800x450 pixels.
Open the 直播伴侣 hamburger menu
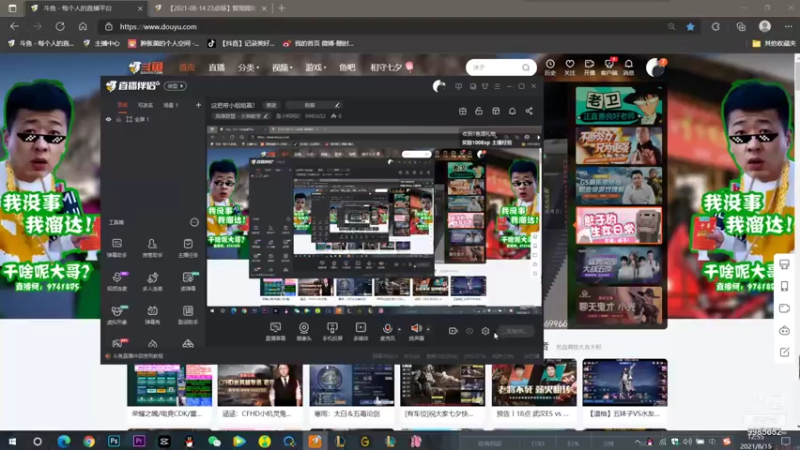coord(497,86)
